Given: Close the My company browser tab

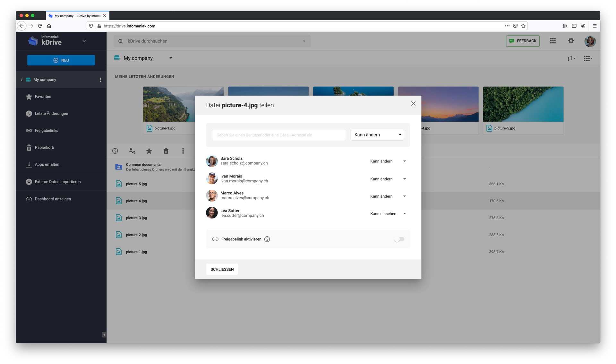Looking at the screenshot, I should click(x=105, y=16).
